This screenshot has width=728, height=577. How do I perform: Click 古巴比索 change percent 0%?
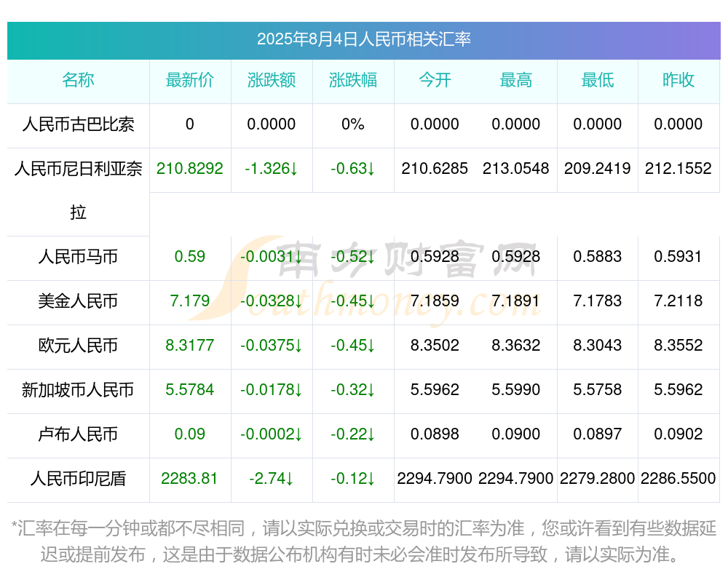353,124
